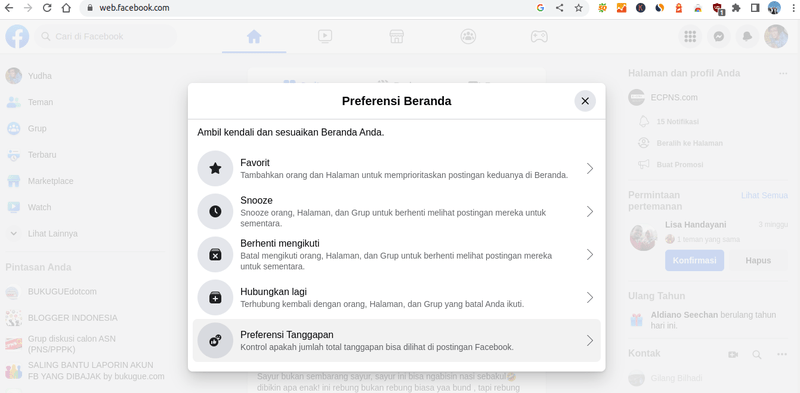Image resolution: width=800 pixels, height=393 pixels.
Task: Open the Kontak options ellipsis
Action: (x=782, y=354)
